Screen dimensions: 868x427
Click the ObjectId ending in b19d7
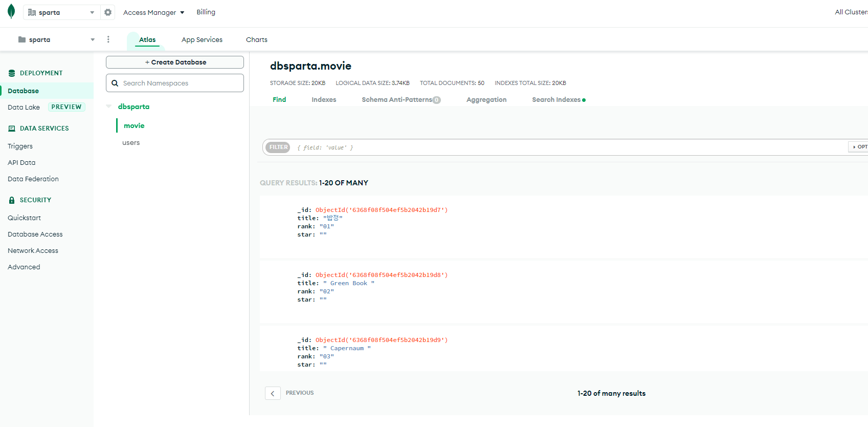click(x=382, y=210)
